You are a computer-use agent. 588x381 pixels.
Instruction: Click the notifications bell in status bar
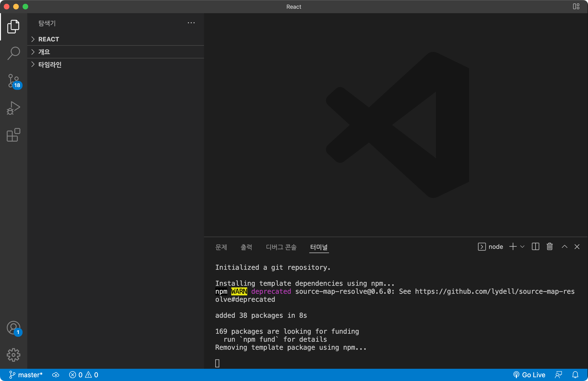pos(575,375)
